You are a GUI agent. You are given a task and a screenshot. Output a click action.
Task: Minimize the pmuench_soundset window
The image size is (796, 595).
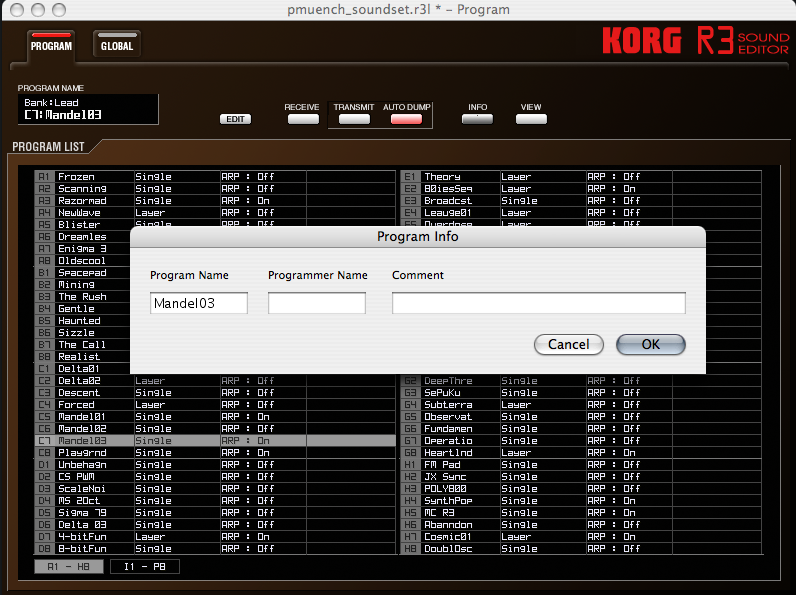38,10
